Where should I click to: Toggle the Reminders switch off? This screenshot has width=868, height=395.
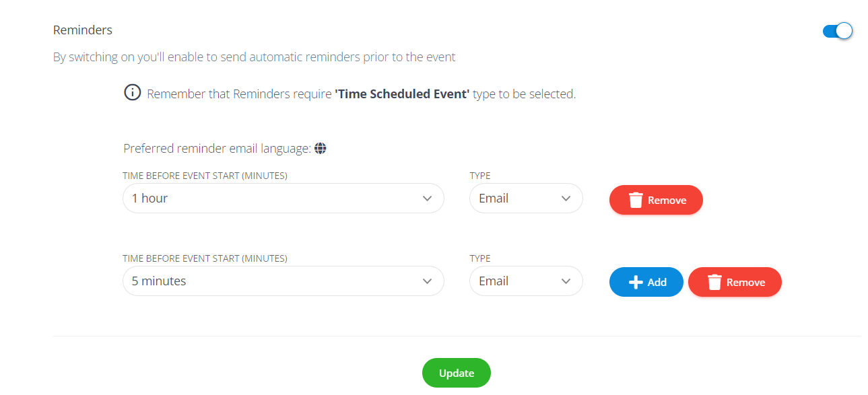(838, 31)
